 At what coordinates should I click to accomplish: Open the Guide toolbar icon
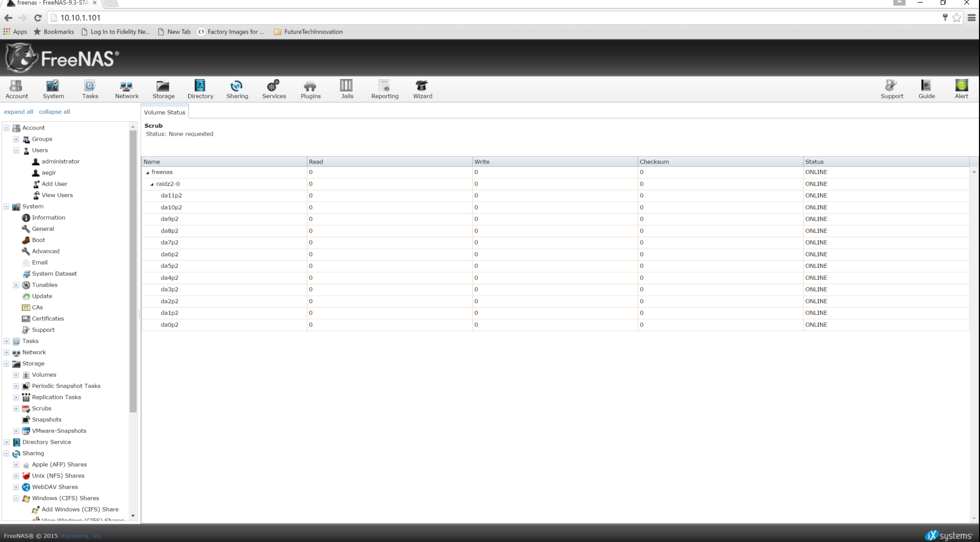[926, 89]
